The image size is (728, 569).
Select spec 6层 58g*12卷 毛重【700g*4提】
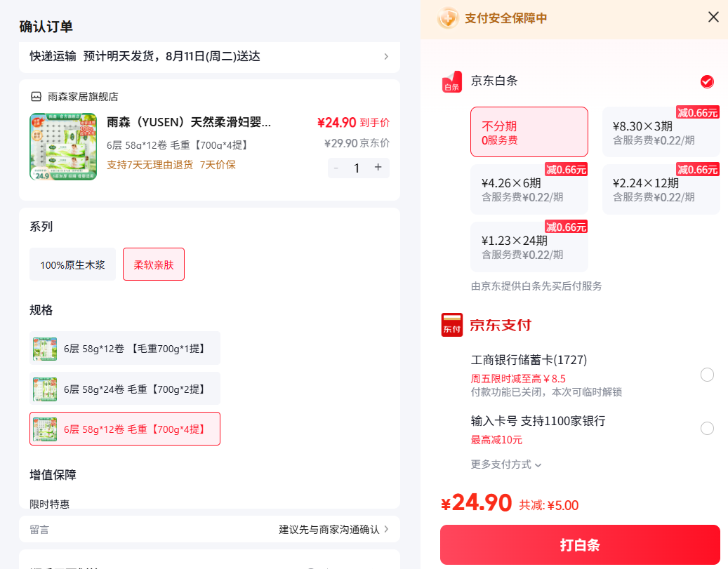125,429
